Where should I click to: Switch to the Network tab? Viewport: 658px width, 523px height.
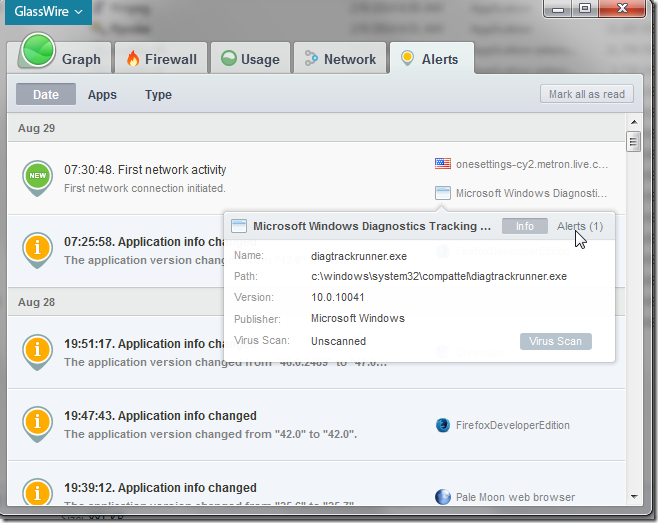[x=340, y=58]
